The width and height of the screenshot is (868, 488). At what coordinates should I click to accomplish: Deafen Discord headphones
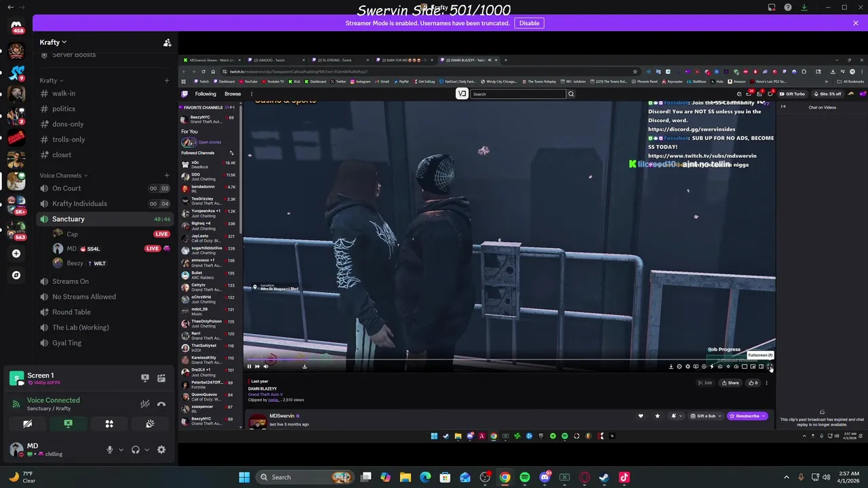[136, 449]
